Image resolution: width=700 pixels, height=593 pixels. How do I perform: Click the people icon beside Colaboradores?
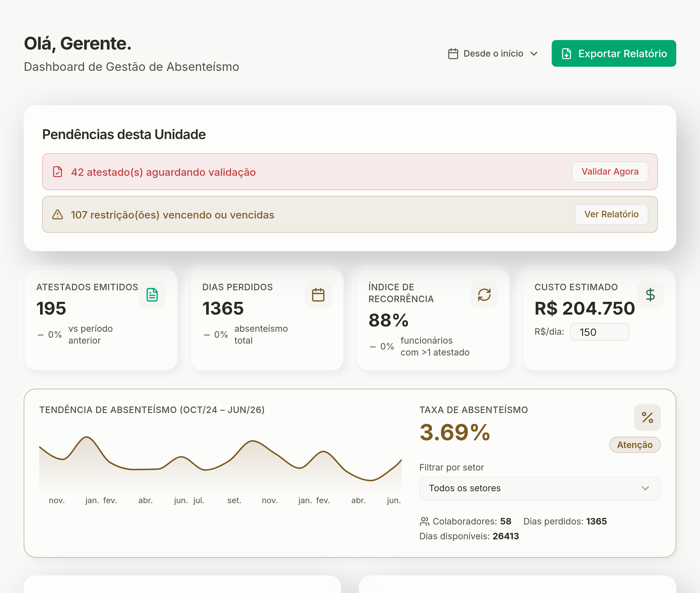424,522
